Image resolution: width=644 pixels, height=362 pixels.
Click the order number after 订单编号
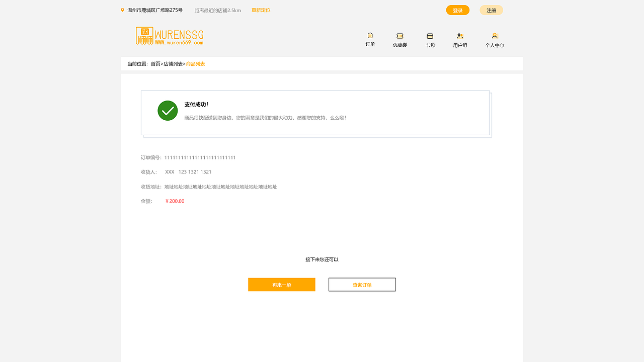(x=200, y=157)
